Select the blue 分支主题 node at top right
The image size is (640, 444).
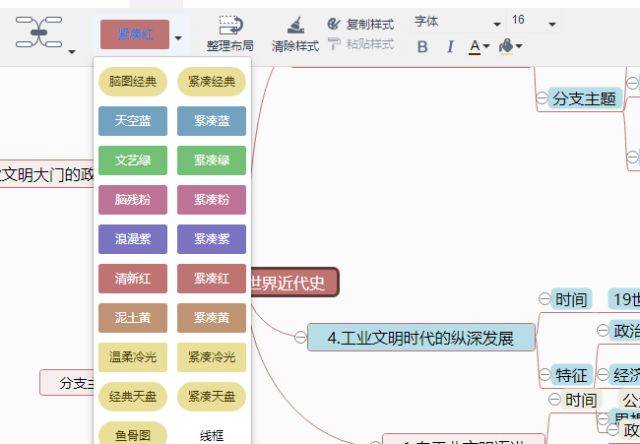pyautogui.click(x=585, y=98)
